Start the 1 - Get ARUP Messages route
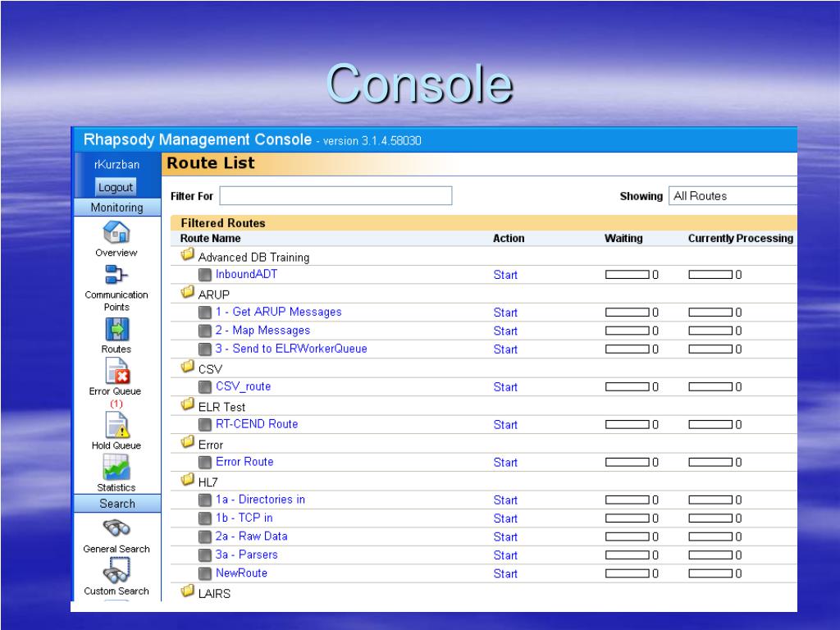 tap(505, 313)
